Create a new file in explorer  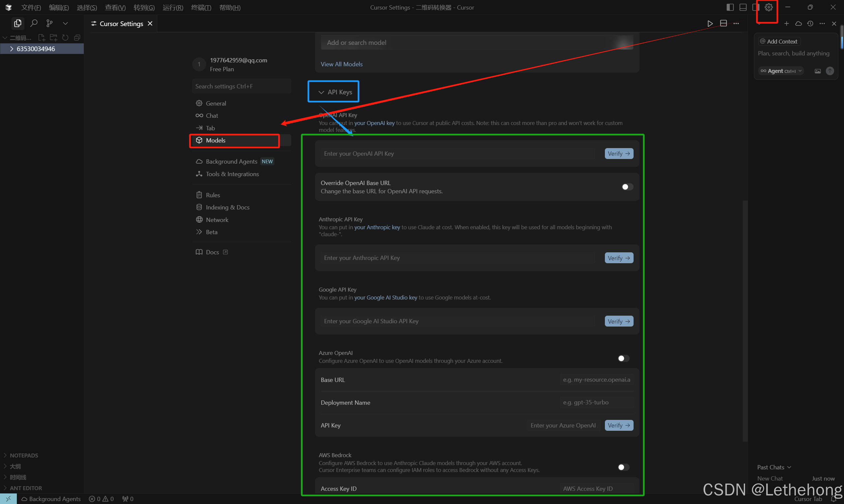click(x=42, y=38)
